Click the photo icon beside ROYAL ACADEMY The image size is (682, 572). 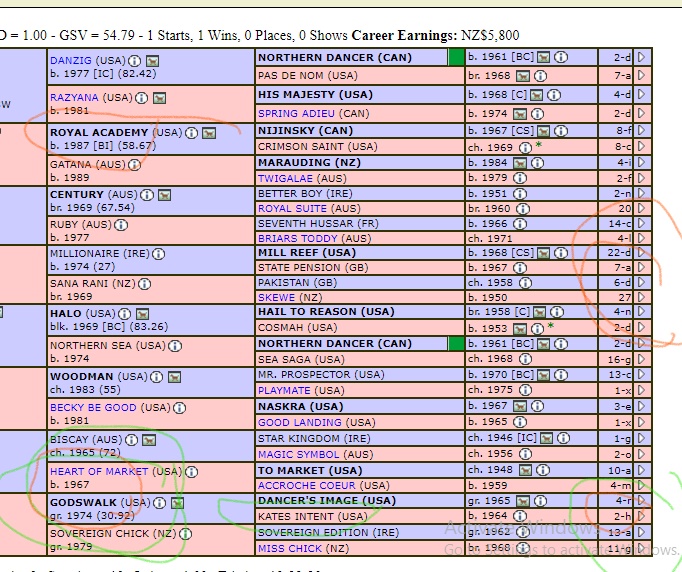209,133
